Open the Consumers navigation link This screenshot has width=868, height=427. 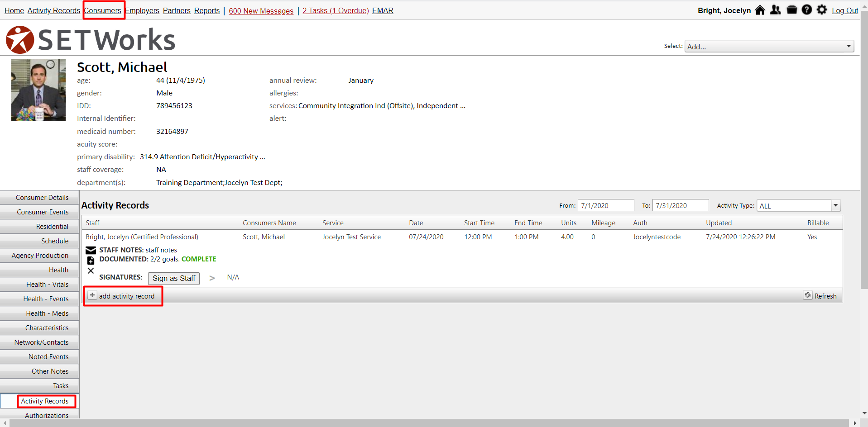(x=103, y=10)
